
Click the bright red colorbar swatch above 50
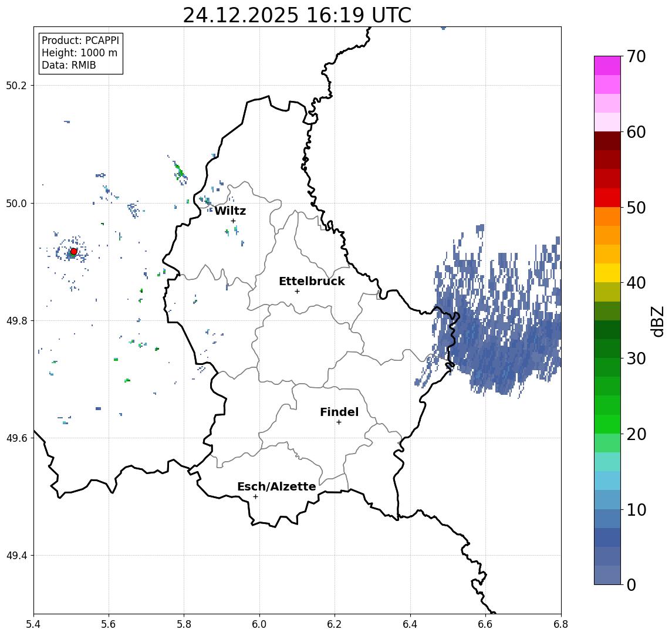(607, 198)
